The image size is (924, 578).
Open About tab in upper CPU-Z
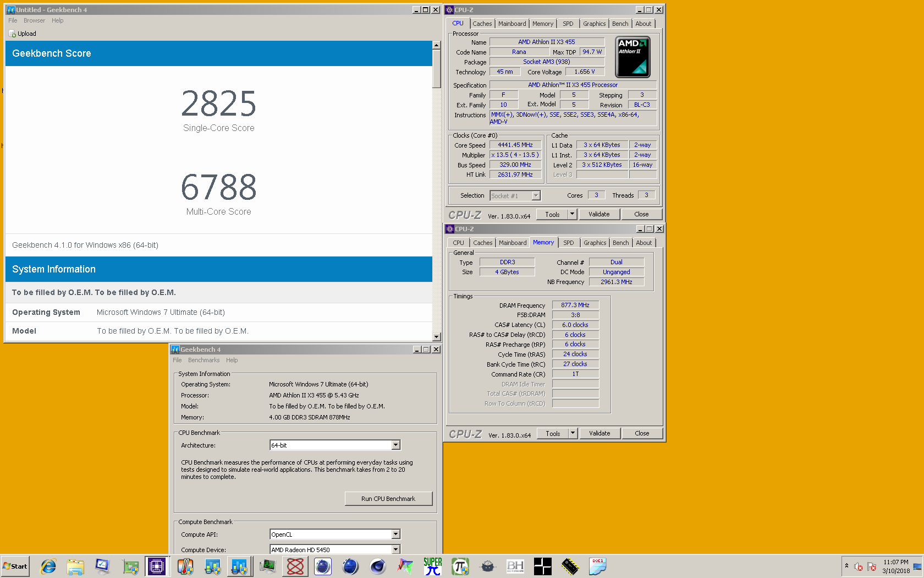[x=643, y=24]
